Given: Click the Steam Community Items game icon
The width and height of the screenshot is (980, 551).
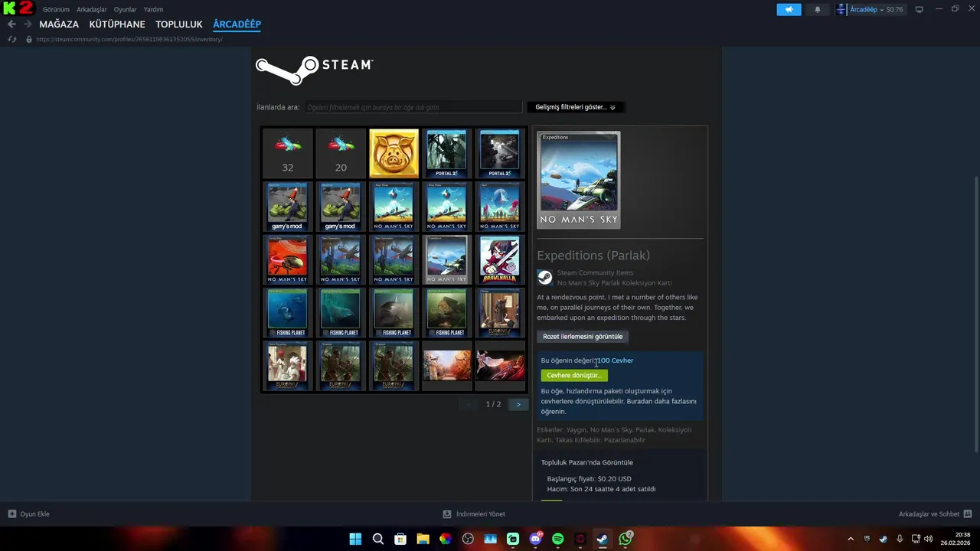Looking at the screenshot, I should (544, 278).
